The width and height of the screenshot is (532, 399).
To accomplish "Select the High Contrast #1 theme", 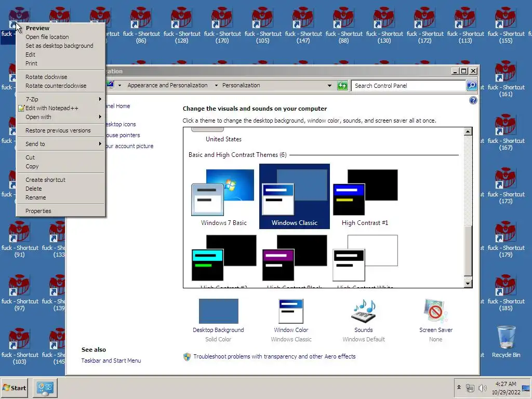I will coord(365,197).
